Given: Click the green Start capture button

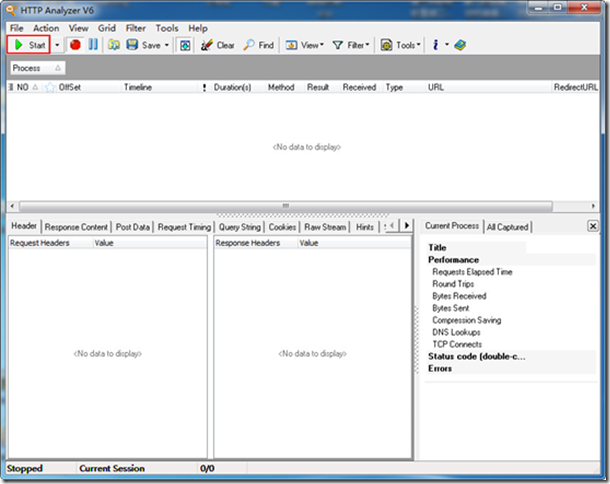Looking at the screenshot, I should click(x=29, y=45).
